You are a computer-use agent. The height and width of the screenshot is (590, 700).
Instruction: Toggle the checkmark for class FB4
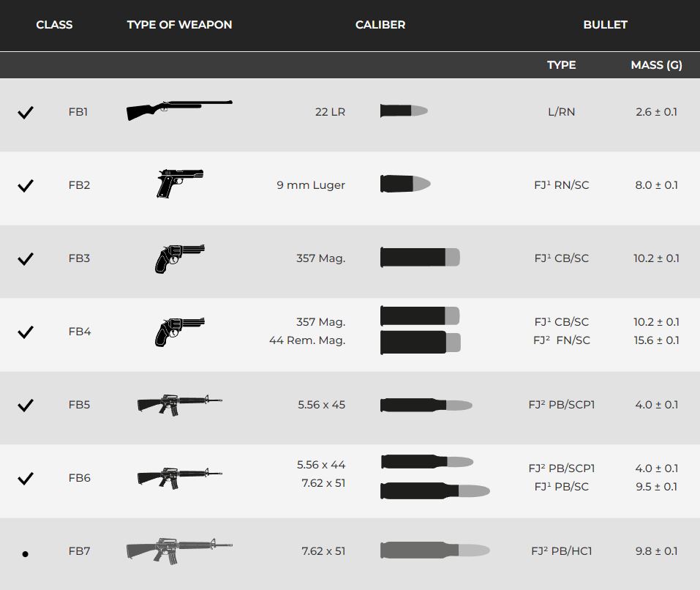click(26, 332)
